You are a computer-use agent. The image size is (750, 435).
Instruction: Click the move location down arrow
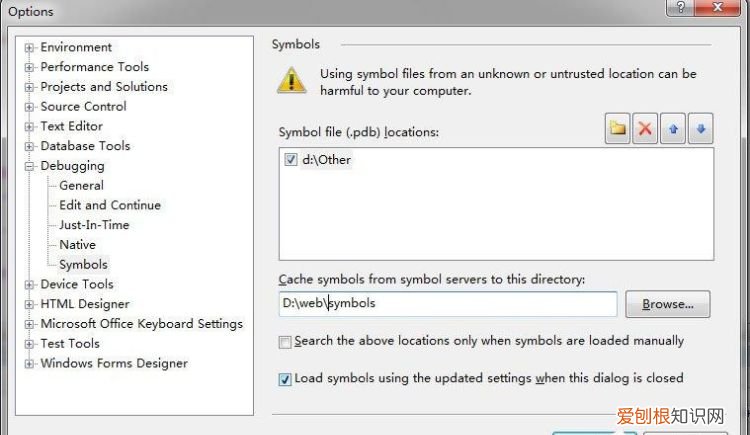pos(701,129)
